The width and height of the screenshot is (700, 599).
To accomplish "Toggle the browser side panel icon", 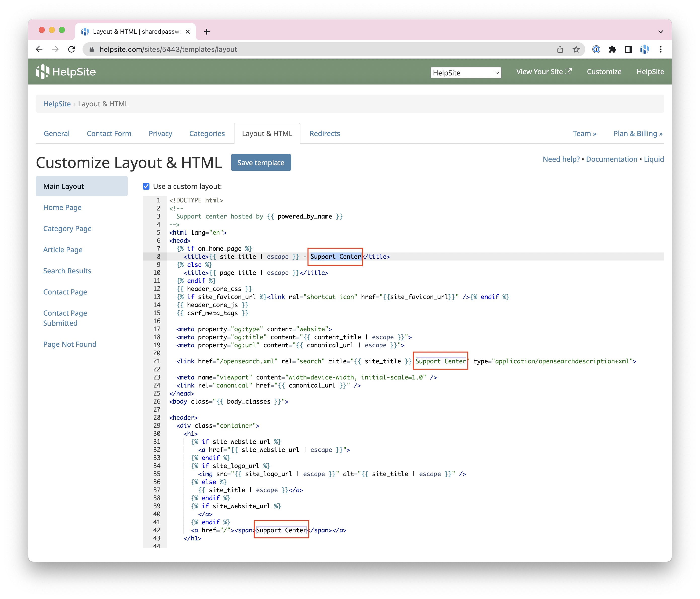I will [628, 49].
